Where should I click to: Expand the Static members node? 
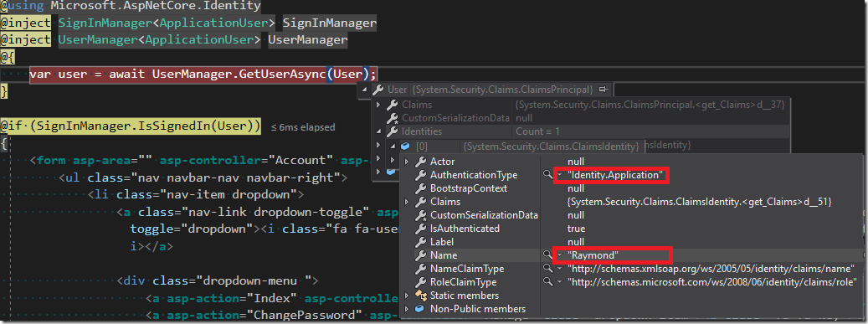408,296
